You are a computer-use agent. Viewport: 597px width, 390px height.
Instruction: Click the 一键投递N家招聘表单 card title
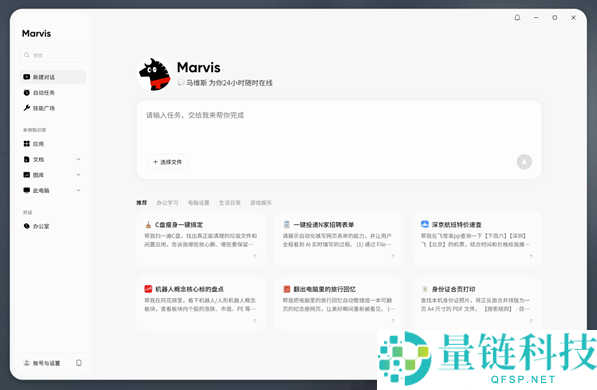(x=324, y=225)
